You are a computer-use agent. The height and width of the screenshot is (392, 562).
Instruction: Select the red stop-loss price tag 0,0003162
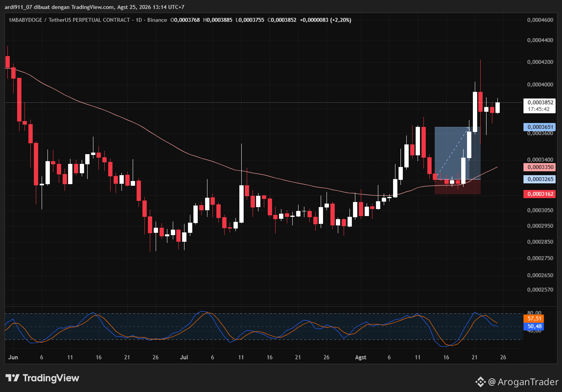(539, 194)
